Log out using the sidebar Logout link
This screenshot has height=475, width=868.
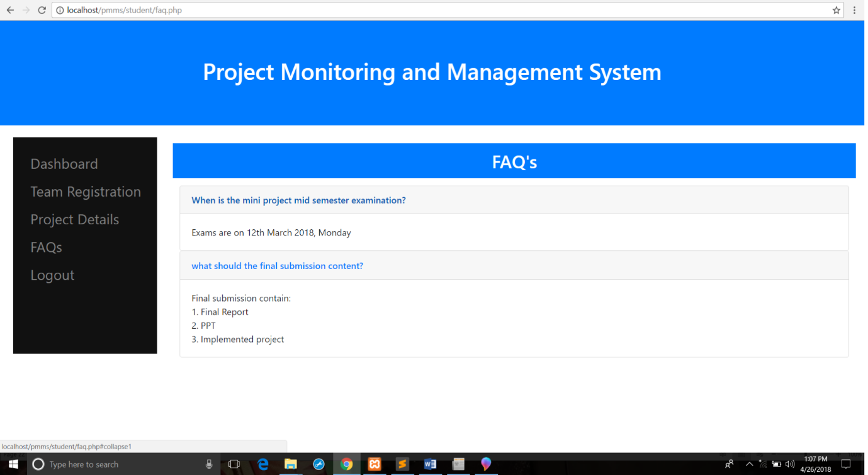tap(52, 275)
